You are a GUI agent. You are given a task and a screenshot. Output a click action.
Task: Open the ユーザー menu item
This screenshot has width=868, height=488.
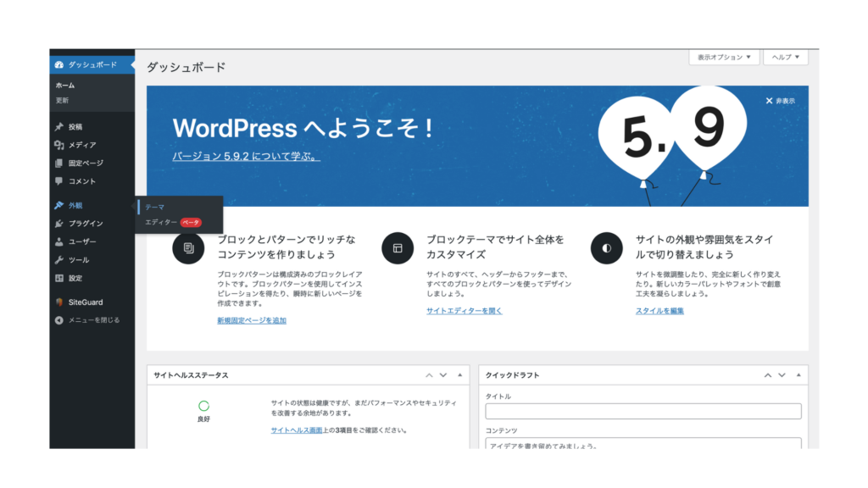click(x=82, y=241)
